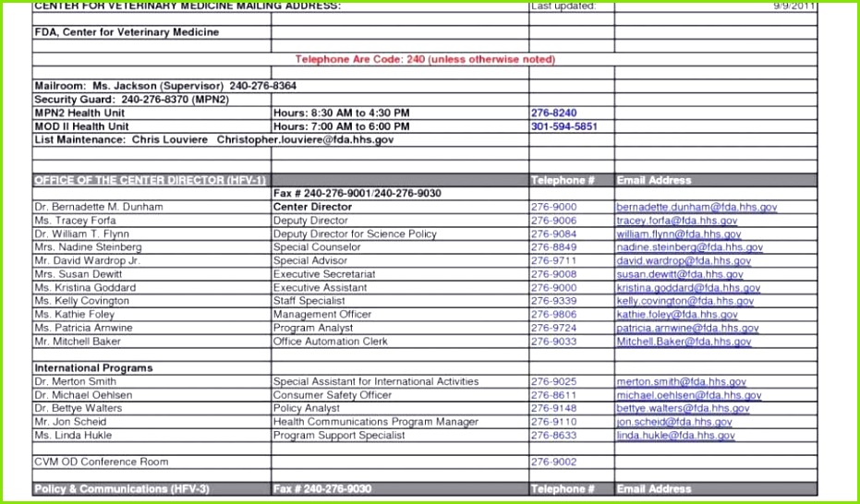
Task: Select the 301-594-5851 phone number cell
Action: click(x=572, y=126)
